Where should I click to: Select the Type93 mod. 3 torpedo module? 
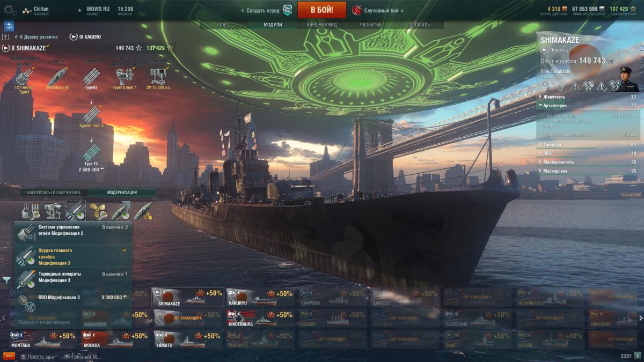[x=91, y=114]
